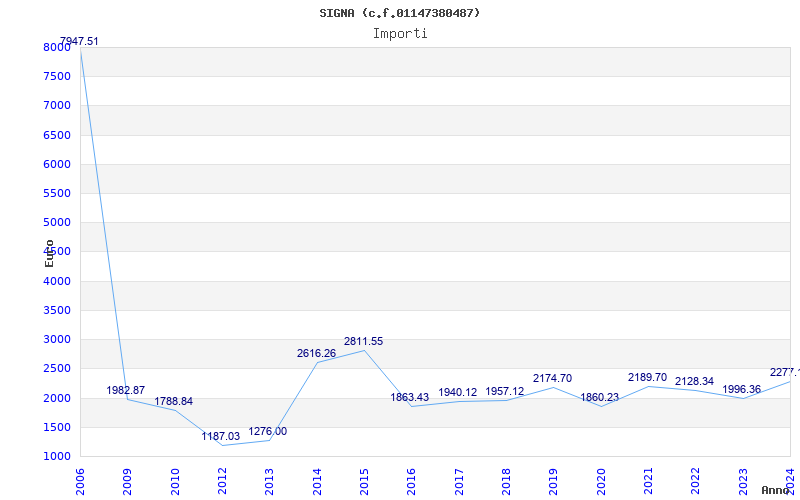Click the 2189.70 data label
The height and width of the screenshot is (500, 800).
[647, 377]
